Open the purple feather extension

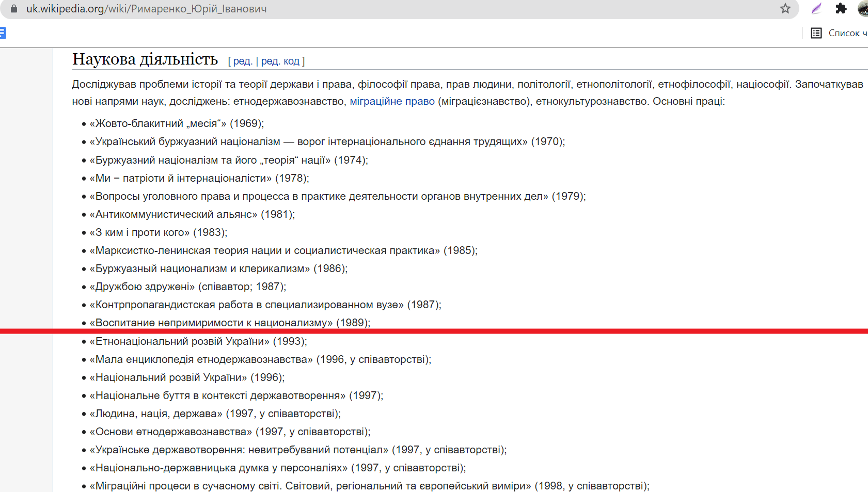(816, 9)
